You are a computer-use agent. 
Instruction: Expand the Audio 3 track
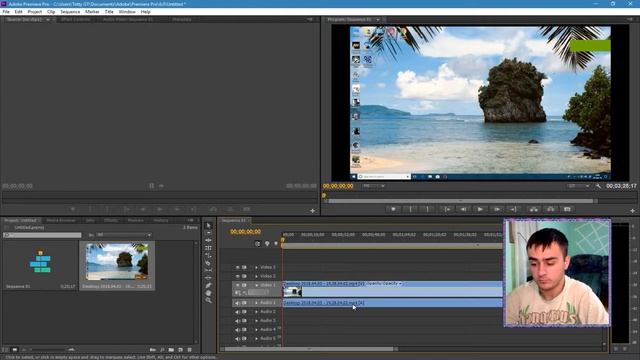pyautogui.click(x=256, y=321)
